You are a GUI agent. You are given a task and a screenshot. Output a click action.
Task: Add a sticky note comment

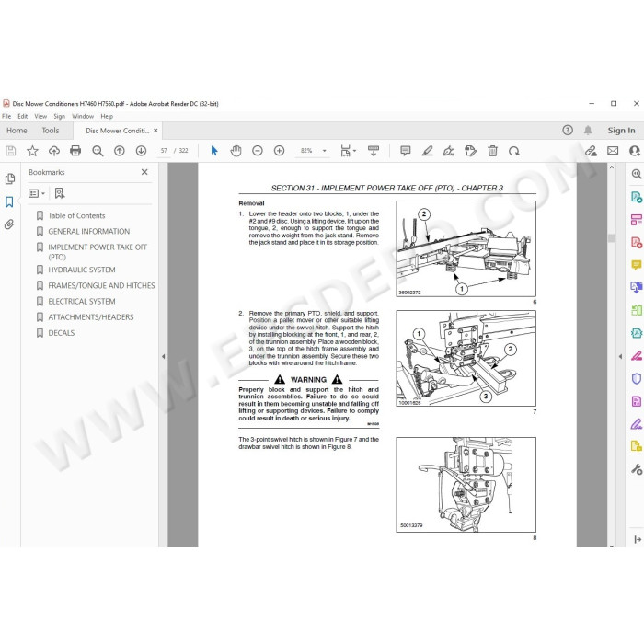[x=406, y=151]
